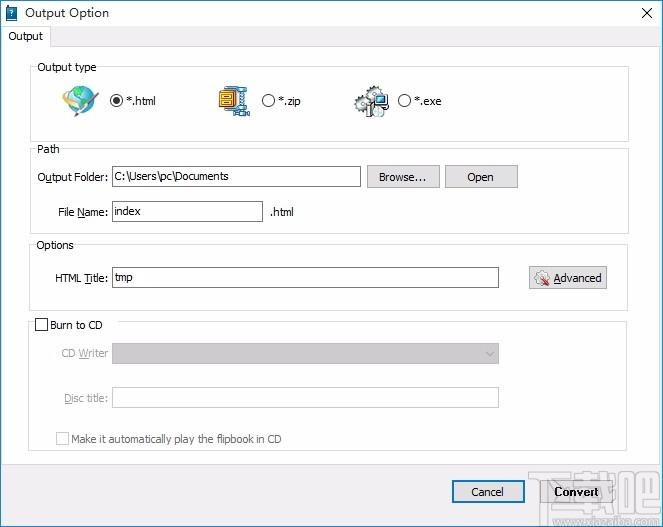Tick Make it automatically play flipbook checkbox
Image resolution: width=663 pixels, height=527 pixels.
click(x=62, y=439)
